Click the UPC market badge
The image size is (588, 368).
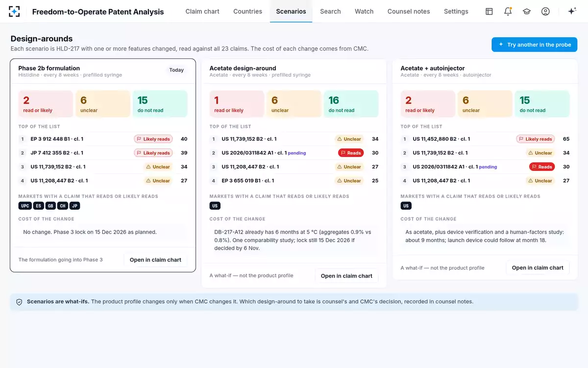click(x=25, y=206)
